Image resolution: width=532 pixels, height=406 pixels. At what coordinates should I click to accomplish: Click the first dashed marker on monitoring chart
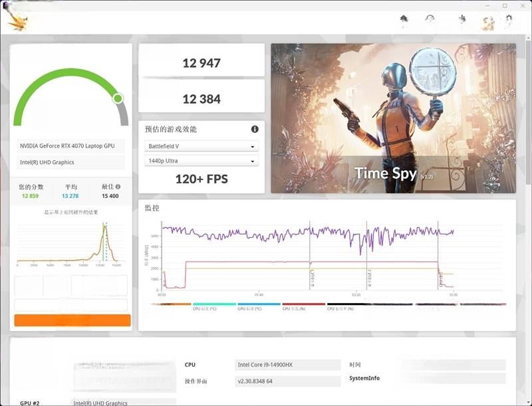[x=310, y=256]
